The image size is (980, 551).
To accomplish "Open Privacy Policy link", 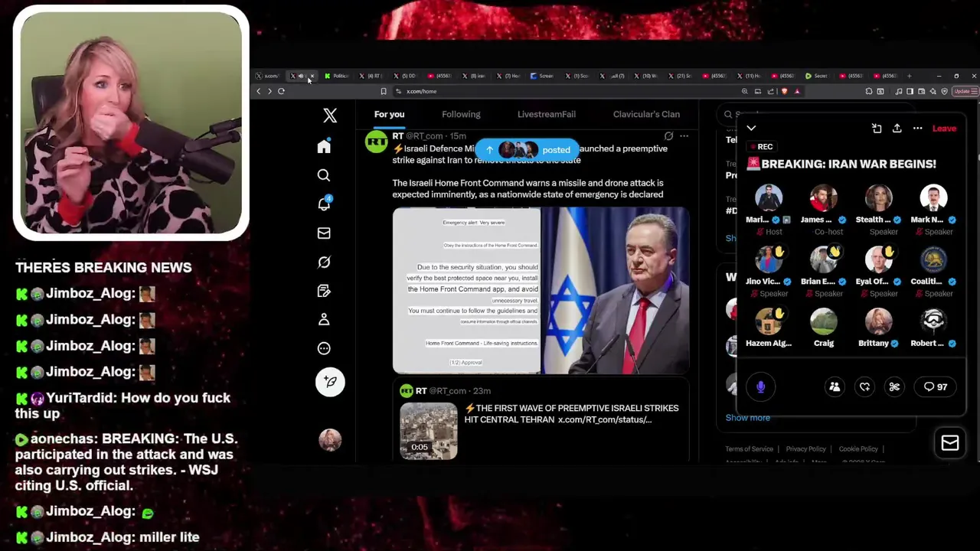I will point(805,449).
